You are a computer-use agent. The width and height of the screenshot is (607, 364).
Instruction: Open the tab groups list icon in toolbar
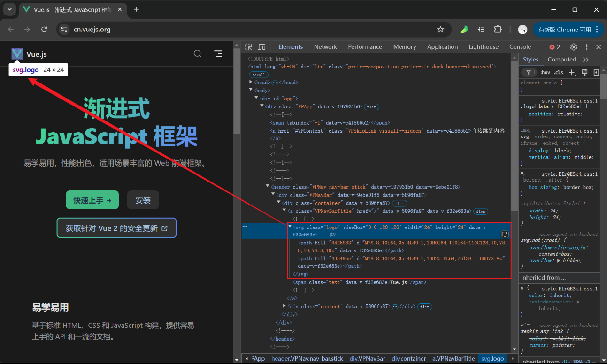(481, 30)
